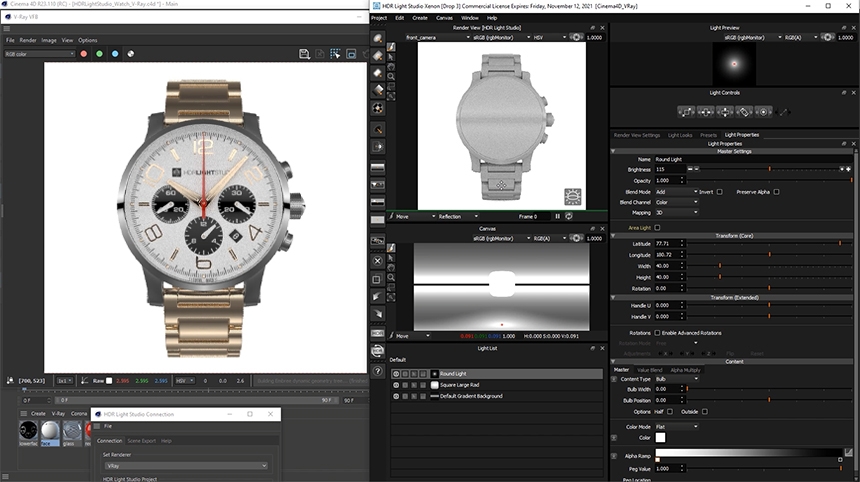860x482 pixels.
Task: Select the paint brush tool in Canvas panel
Action: point(391,248)
